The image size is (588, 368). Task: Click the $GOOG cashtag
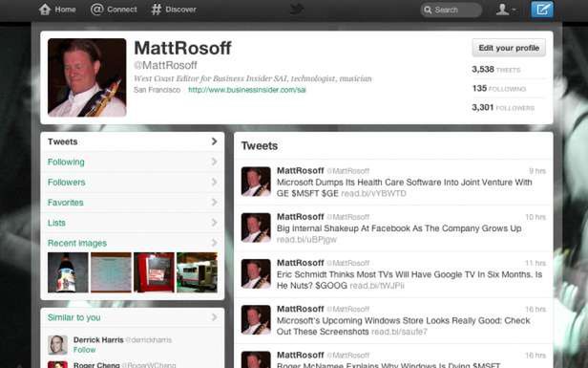point(331,286)
